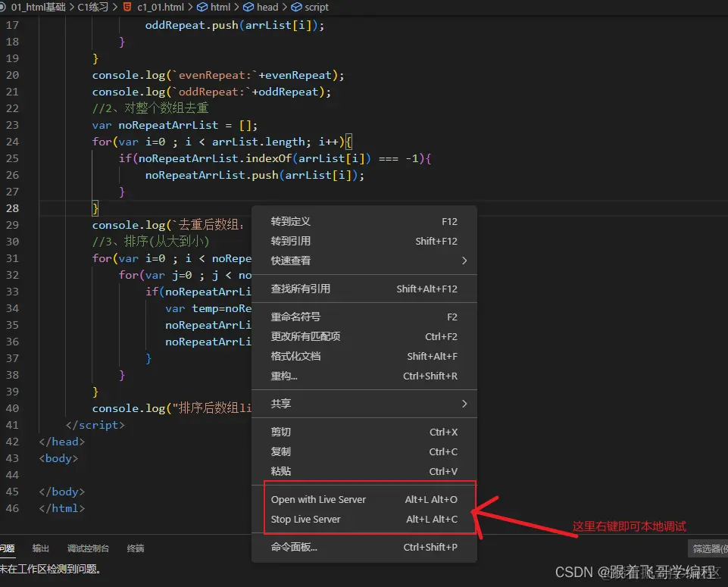Click the cube icon before html breadcrumb
This screenshot has width=728, height=587.
point(202,7)
